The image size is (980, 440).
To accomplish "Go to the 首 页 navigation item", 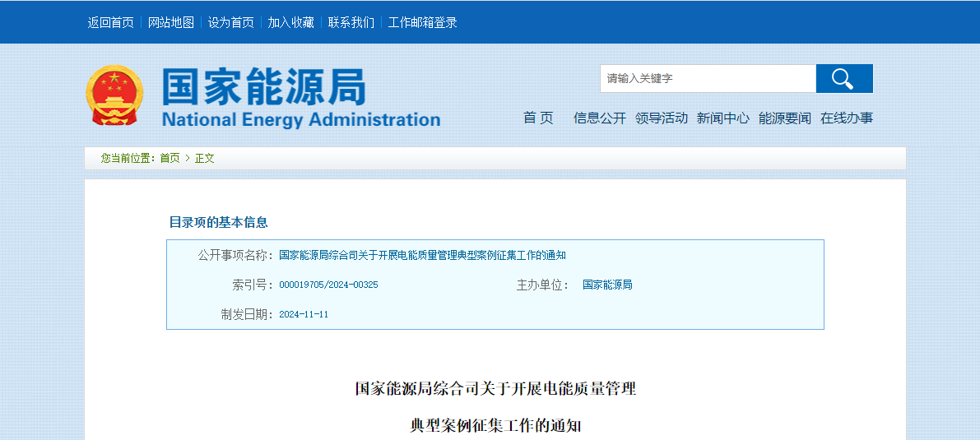I will tap(538, 118).
